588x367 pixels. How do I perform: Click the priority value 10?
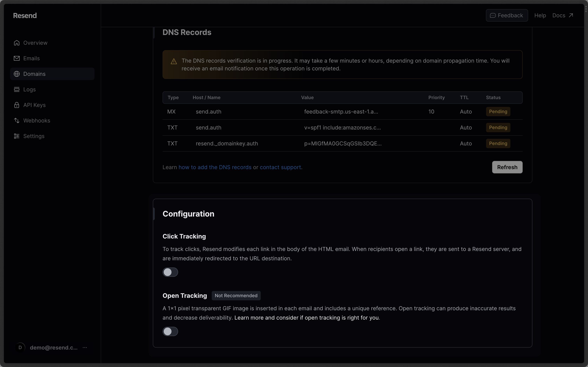(x=431, y=112)
